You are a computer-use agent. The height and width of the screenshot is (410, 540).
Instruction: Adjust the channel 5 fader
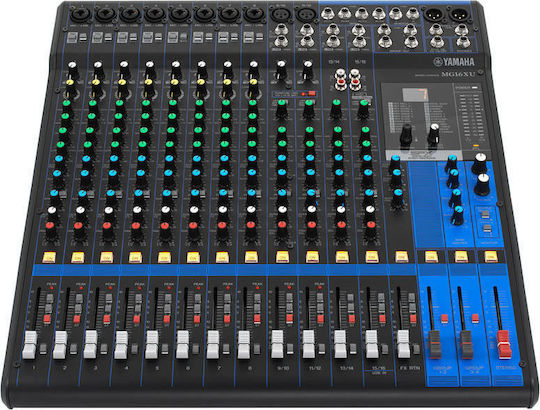[152, 344]
